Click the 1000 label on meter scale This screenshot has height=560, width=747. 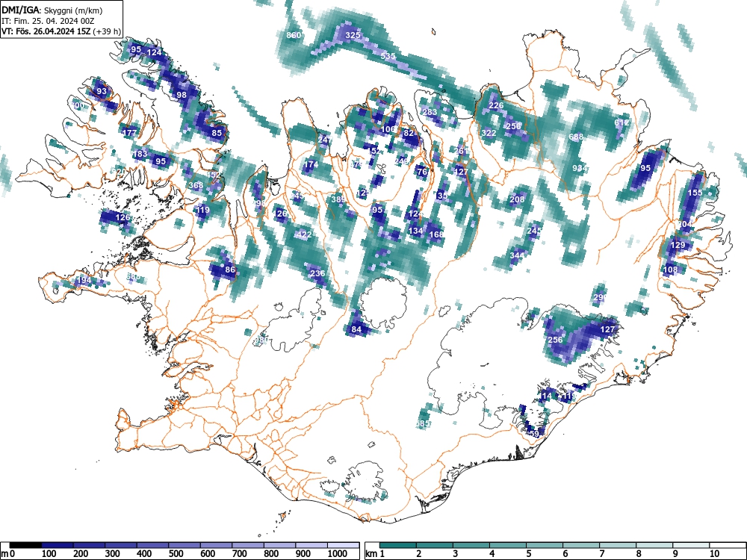(x=338, y=554)
